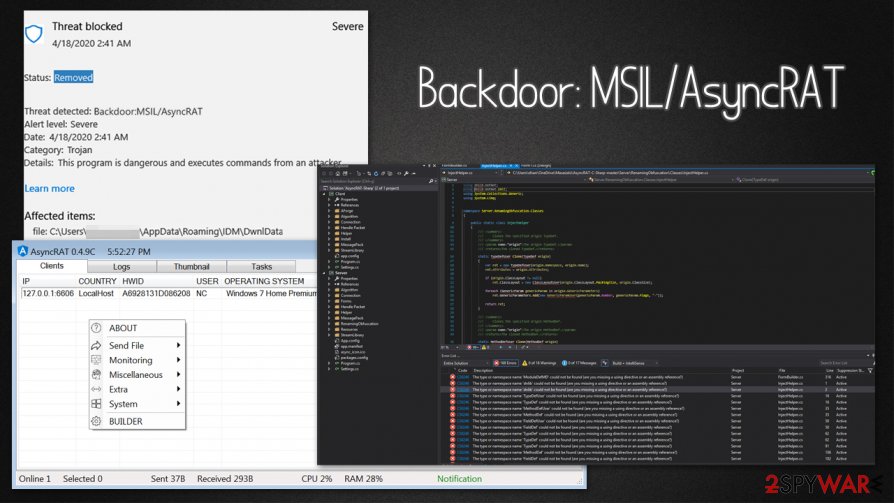This screenshot has height=504, width=894.
Task: Click the Solution Explorer home icon
Action: click(x=338, y=173)
